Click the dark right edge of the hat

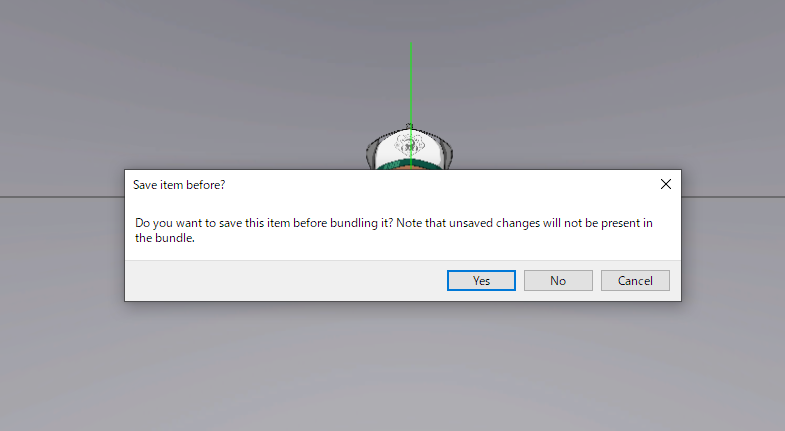(448, 154)
